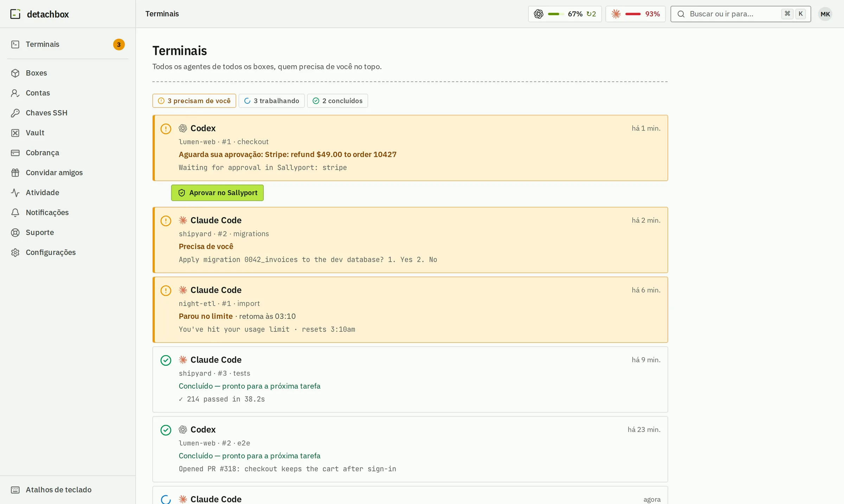This screenshot has width=844, height=504.
Task: Click the orange badge showing 3
Action: 119,45
